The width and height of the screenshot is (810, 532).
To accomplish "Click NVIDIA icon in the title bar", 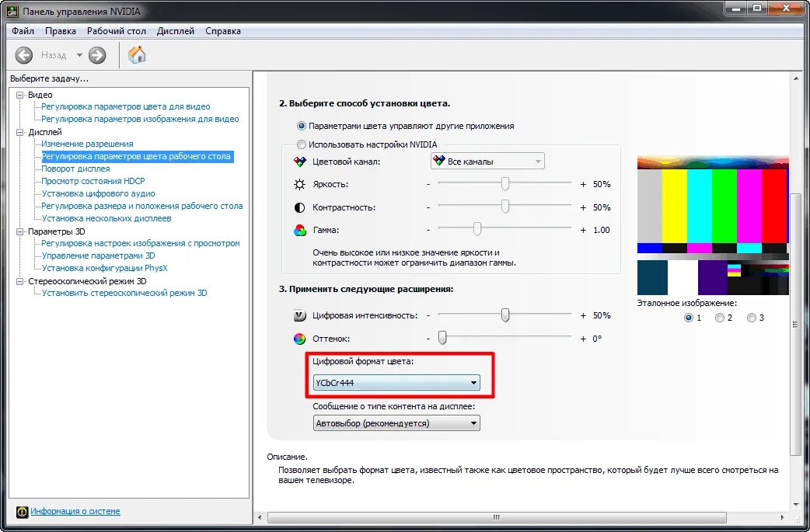I will [x=12, y=11].
